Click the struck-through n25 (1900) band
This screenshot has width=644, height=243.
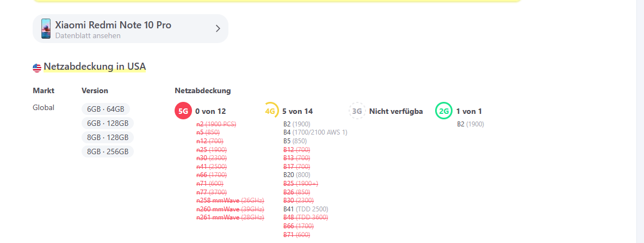click(212, 150)
